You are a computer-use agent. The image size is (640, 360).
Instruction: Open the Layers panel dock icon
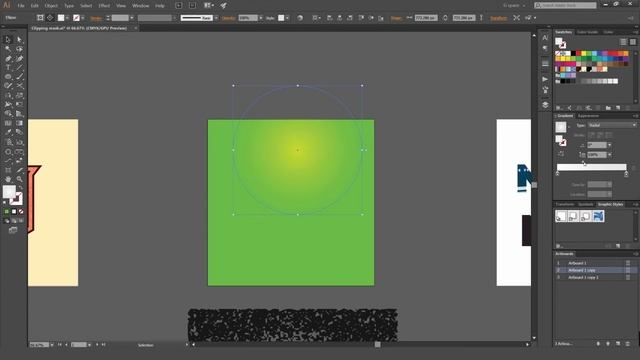545,105
